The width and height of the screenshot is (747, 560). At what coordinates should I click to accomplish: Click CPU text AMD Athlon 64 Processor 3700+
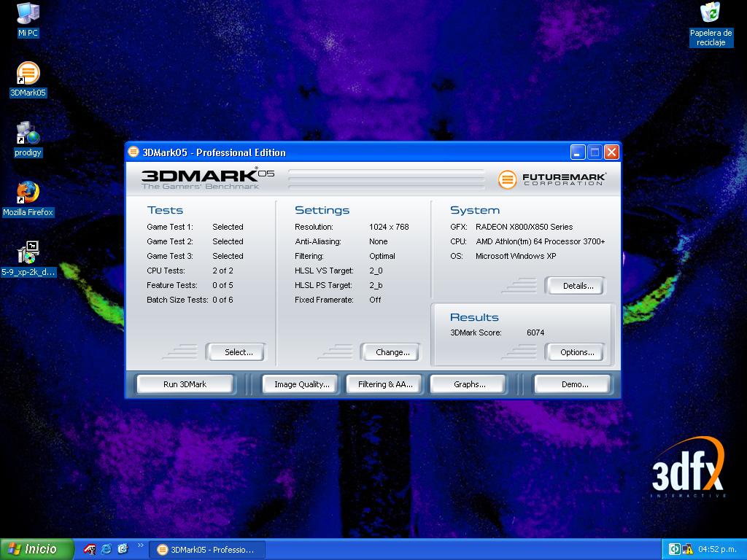(x=541, y=241)
